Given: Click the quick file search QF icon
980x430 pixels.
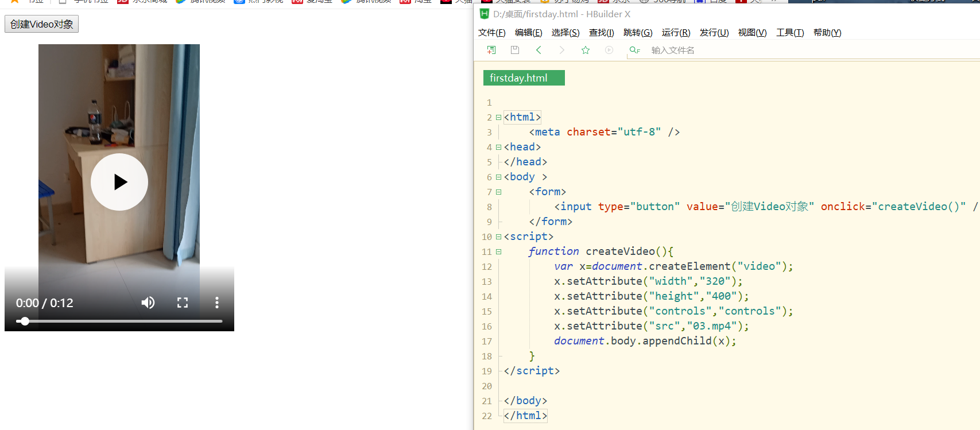Looking at the screenshot, I should point(634,50).
